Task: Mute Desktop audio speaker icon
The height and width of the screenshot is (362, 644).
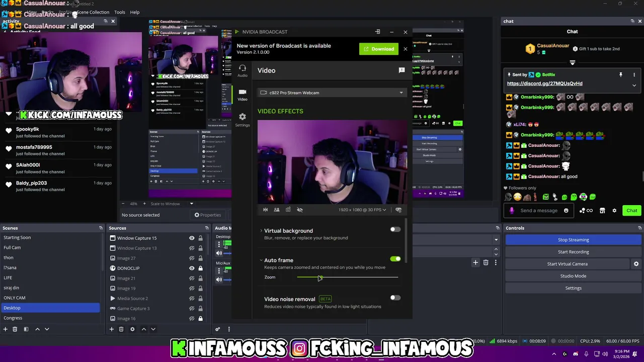Action: (x=219, y=253)
